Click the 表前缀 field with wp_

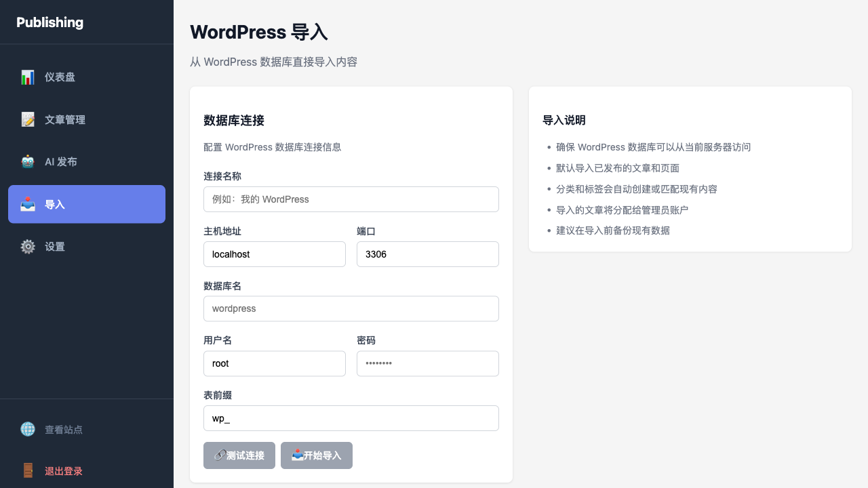[x=351, y=418]
